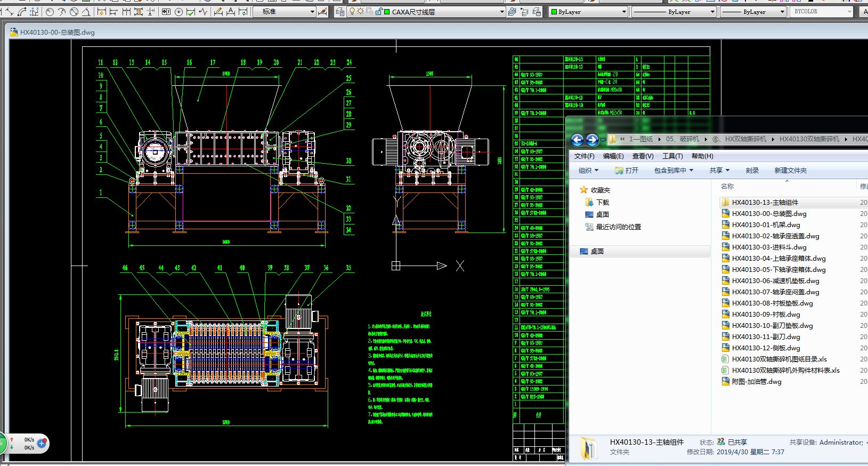The width and height of the screenshot is (868, 466).
Task: Open the 文件(F) menu
Action: tap(584, 156)
